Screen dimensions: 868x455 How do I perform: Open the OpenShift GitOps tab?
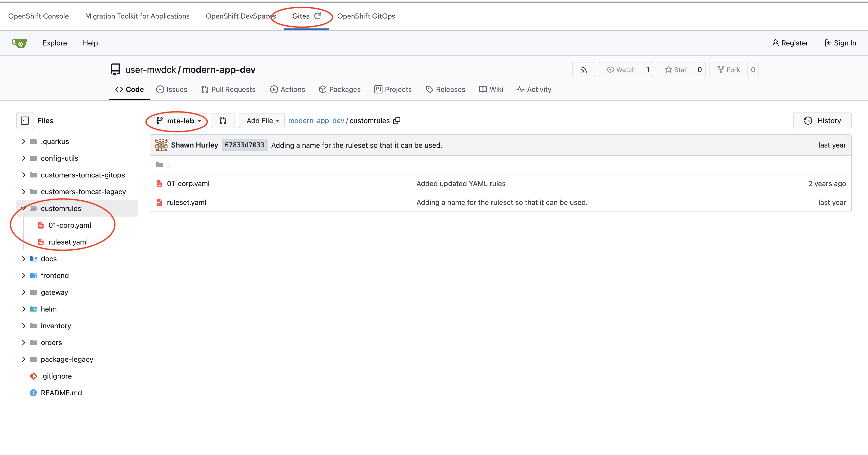point(366,16)
